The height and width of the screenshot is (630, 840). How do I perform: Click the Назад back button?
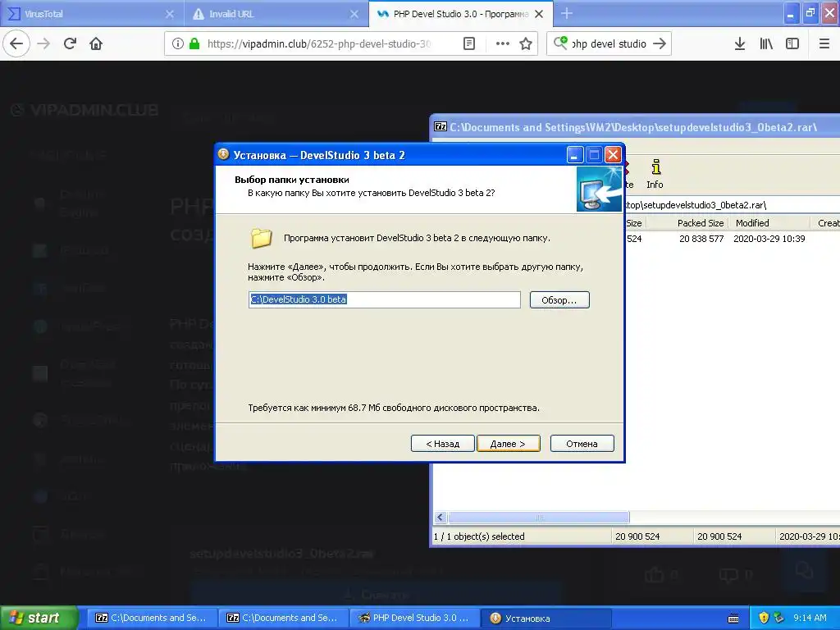point(442,444)
